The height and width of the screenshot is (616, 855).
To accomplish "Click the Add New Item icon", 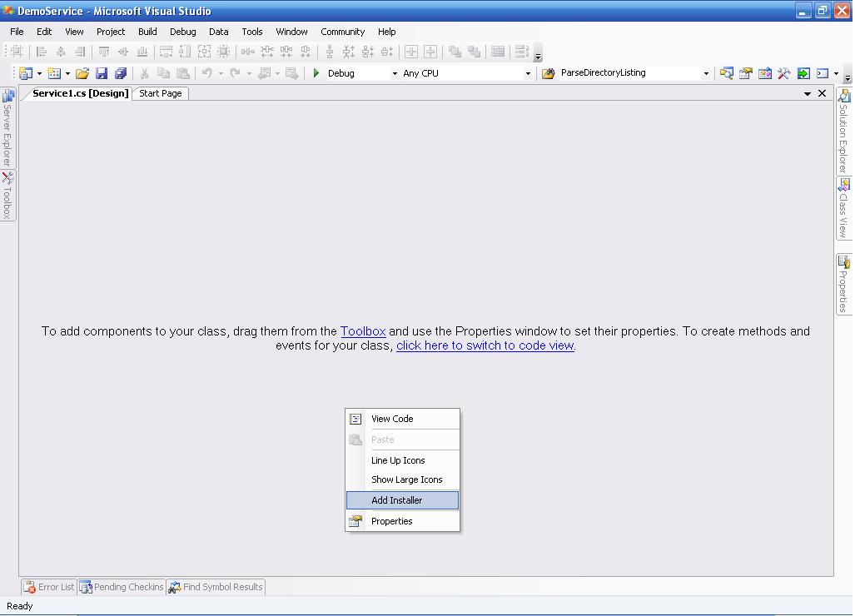I will [x=54, y=73].
